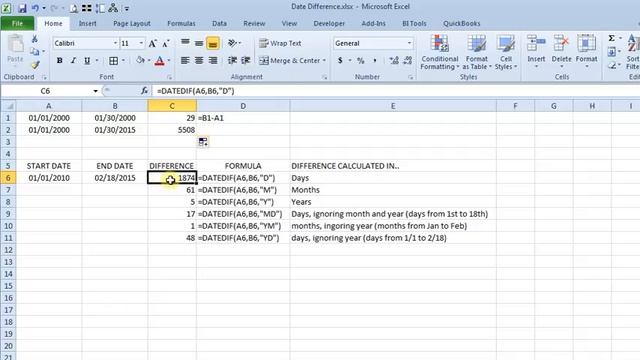This screenshot has width=640, height=360.
Task: Click the Name Box showing C6
Action: coord(46,91)
